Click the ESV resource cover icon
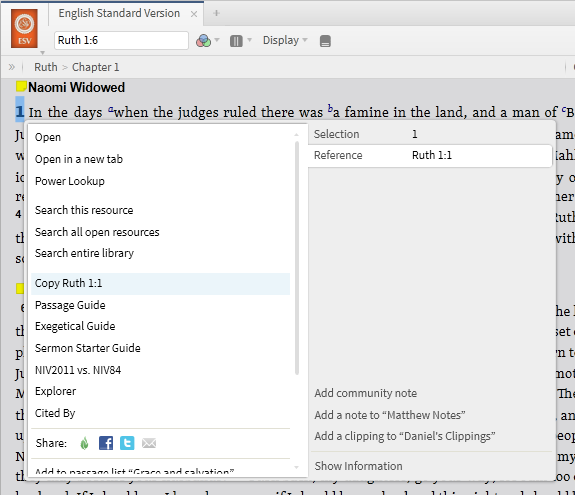Image resolution: width=575 pixels, height=495 pixels. pyautogui.click(x=24, y=29)
